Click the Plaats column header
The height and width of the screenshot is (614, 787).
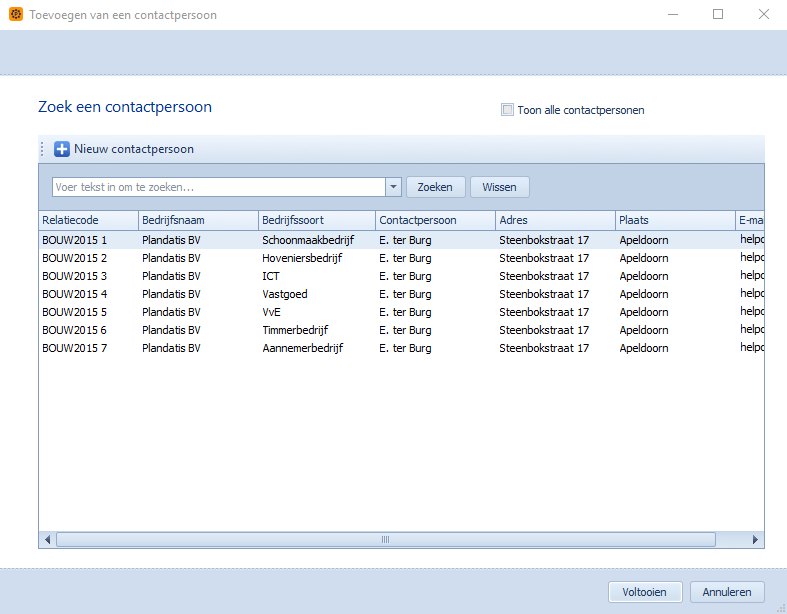tap(674, 220)
